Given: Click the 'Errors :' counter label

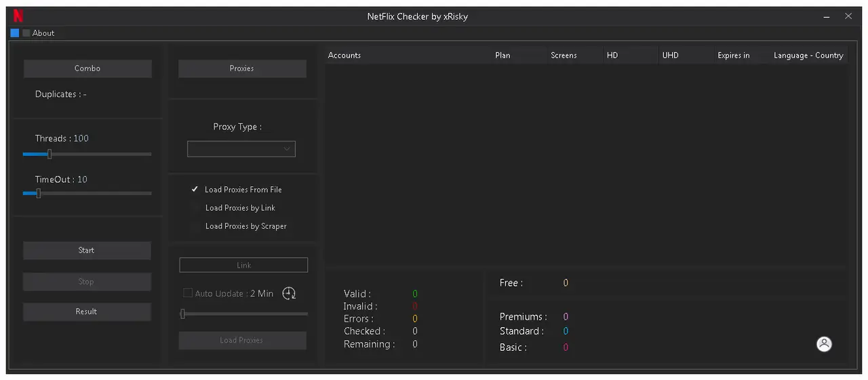Looking at the screenshot, I should coord(358,318).
